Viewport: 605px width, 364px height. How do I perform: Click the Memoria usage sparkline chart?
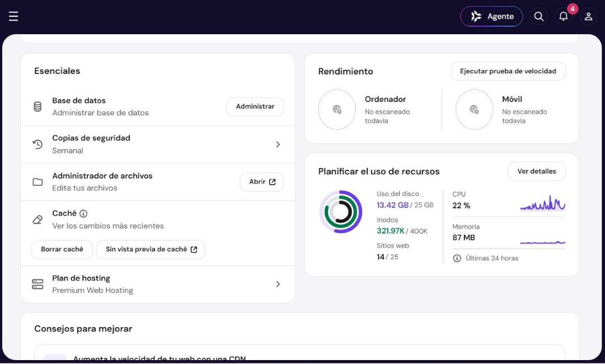(x=542, y=242)
